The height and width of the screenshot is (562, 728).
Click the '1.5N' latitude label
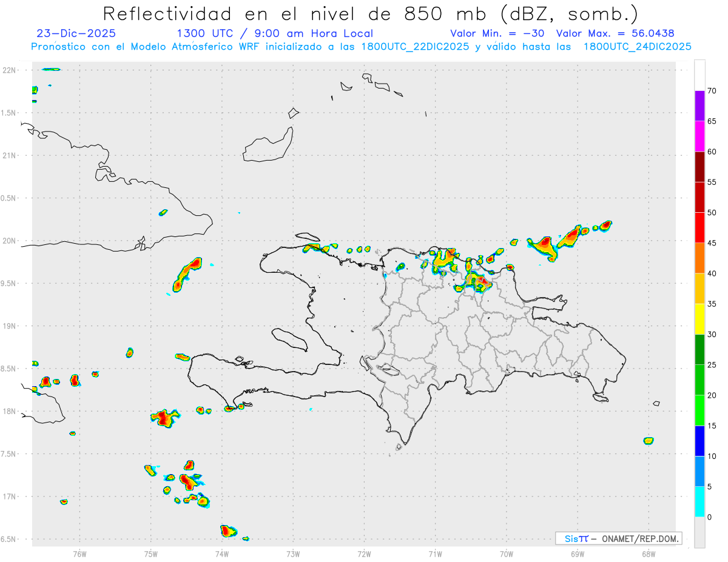[8, 113]
